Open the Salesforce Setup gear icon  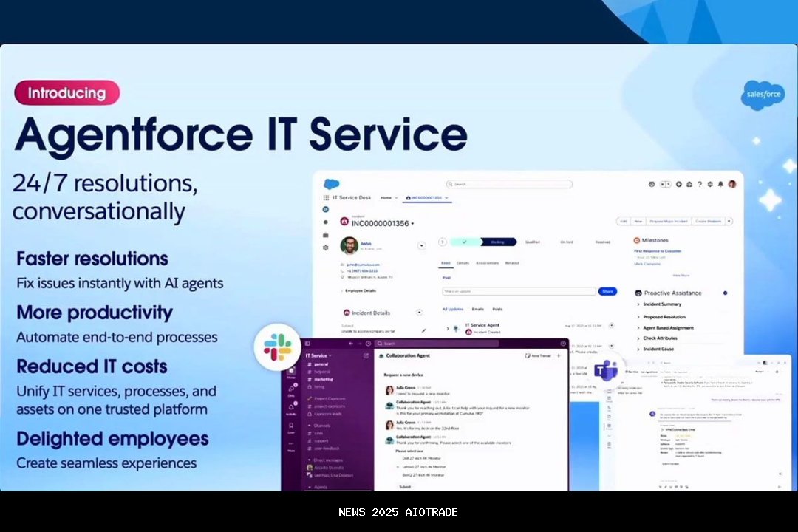click(x=711, y=184)
